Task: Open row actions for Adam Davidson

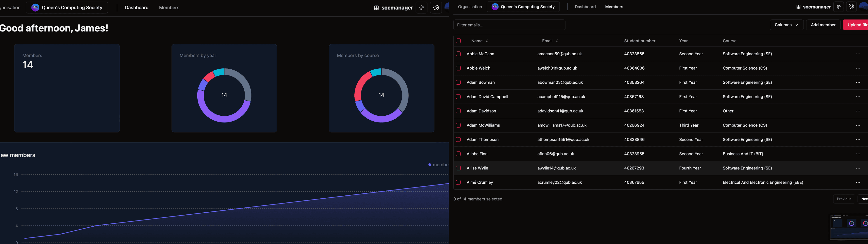Action: (x=858, y=111)
